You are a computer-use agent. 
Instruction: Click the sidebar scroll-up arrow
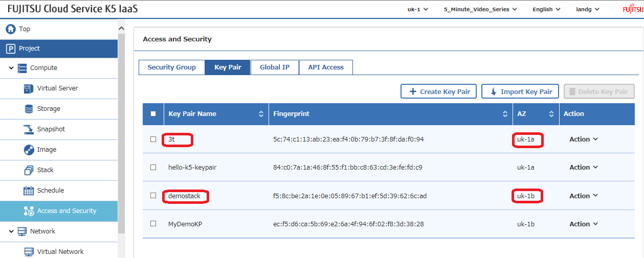pyautogui.click(x=121, y=28)
